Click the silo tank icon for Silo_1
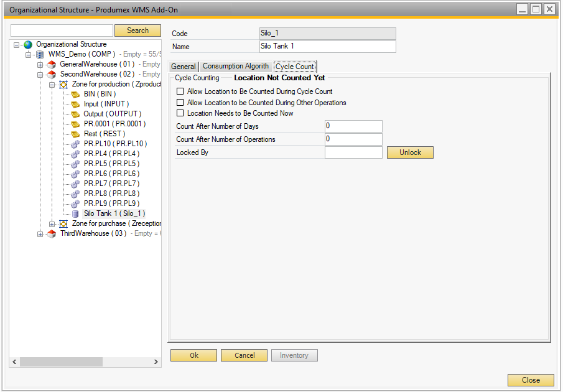 tap(75, 214)
